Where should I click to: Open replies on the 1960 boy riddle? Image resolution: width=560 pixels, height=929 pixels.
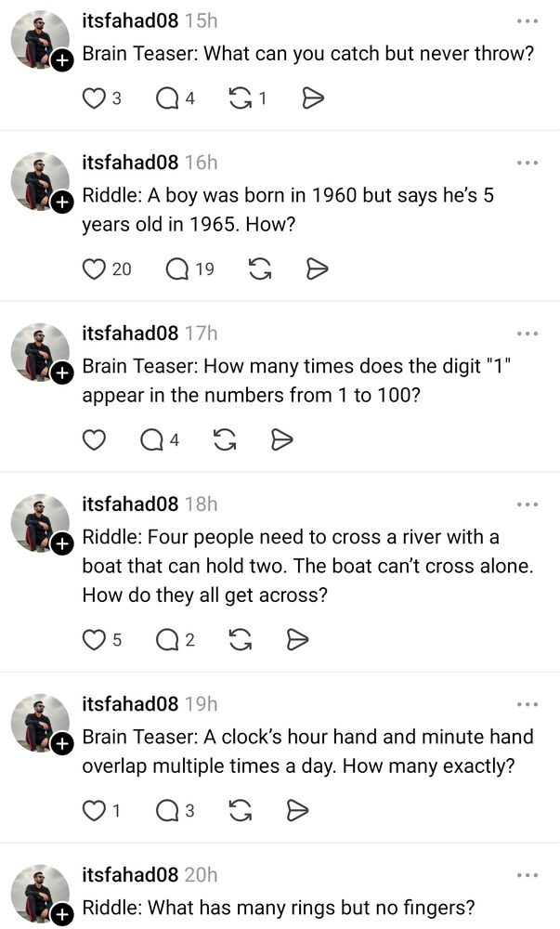pos(177,269)
